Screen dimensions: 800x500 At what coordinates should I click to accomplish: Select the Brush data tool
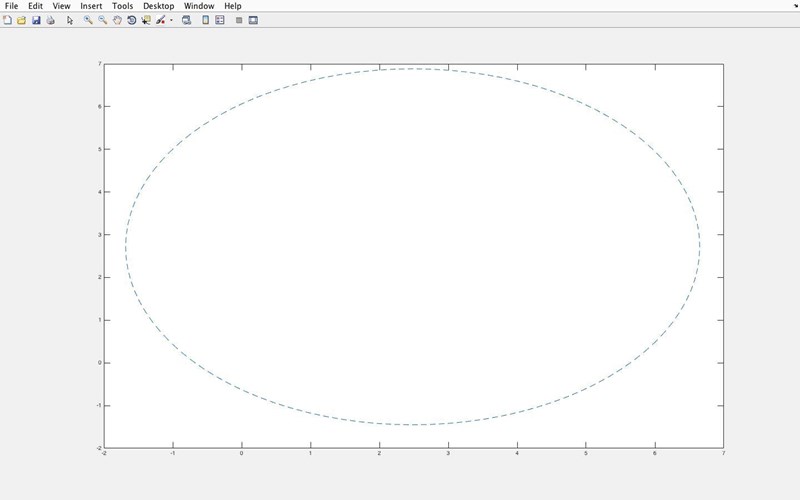(x=160, y=20)
